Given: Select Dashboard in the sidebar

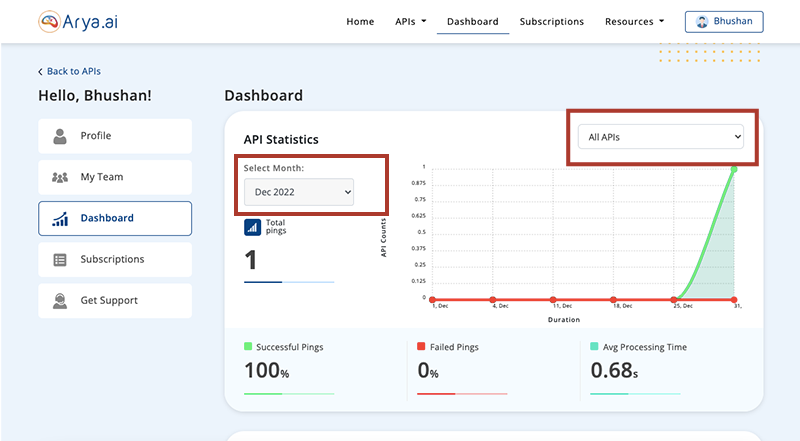Looking at the screenshot, I should coord(115,218).
